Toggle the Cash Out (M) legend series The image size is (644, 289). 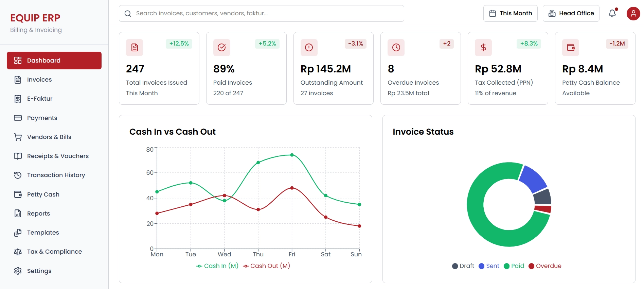coord(267,266)
